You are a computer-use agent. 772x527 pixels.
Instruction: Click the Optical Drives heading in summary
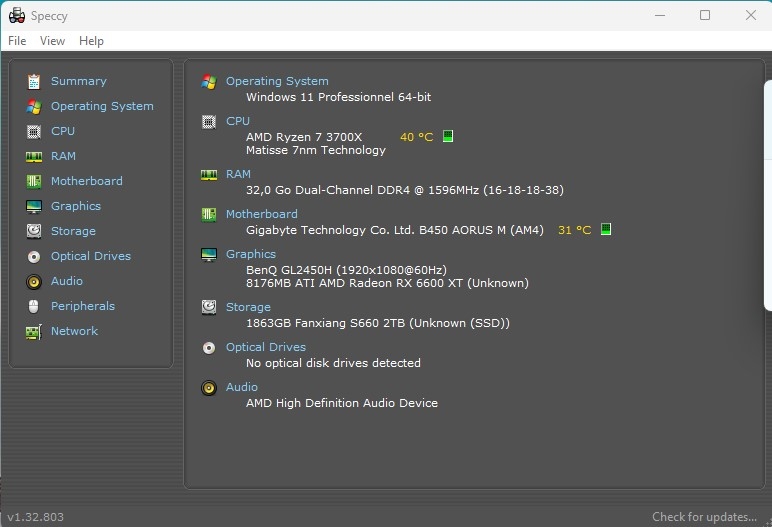pos(266,347)
